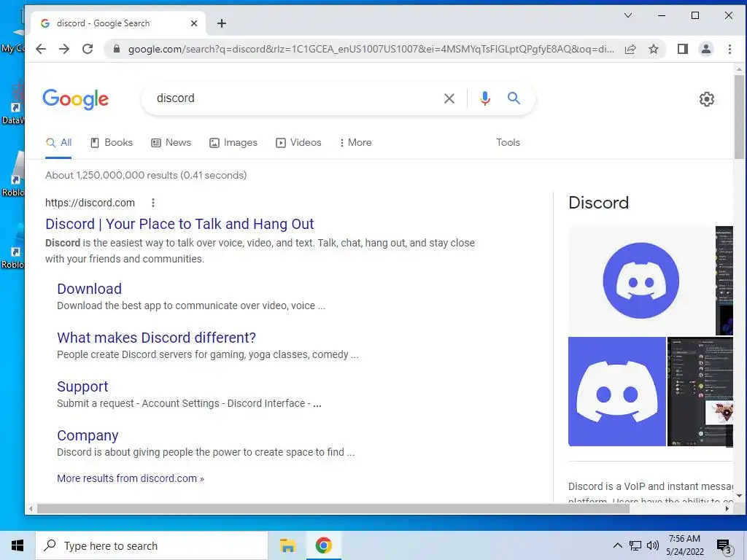Screen dimensions: 747x560
Task: Click the magnifier search button
Action: coord(514,98)
